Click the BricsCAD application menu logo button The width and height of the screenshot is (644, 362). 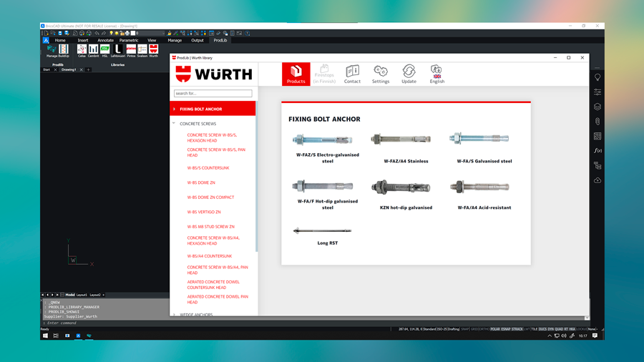46,40
